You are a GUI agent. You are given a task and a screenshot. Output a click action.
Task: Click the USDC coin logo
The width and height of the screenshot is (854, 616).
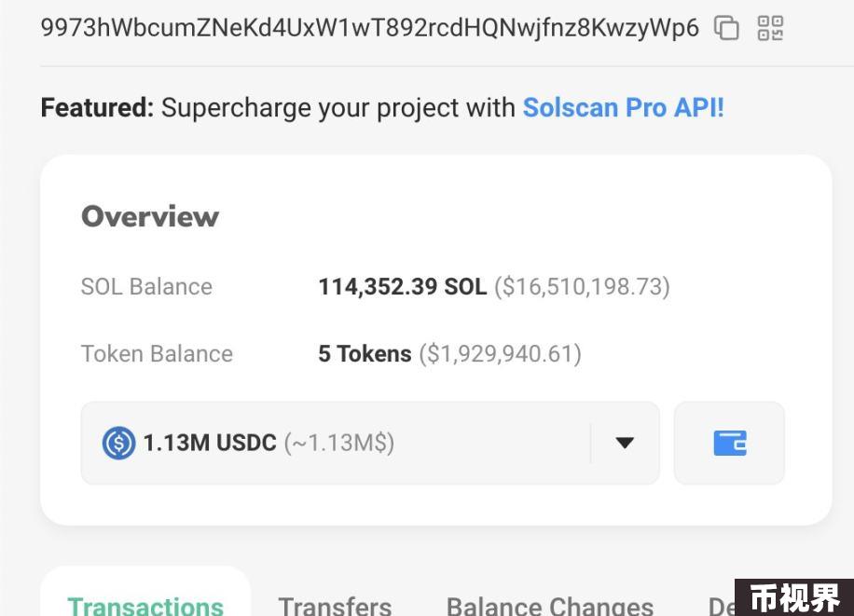click(118, 443)
